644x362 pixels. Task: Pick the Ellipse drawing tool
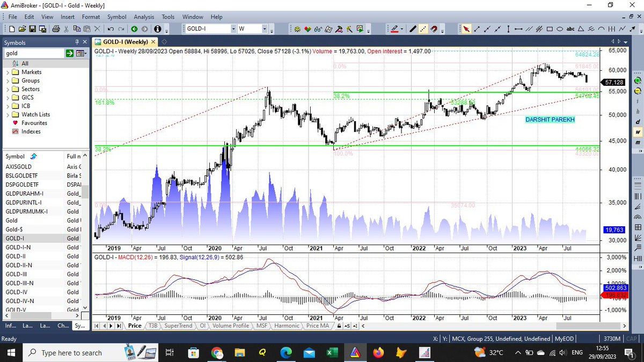pyautogui.click(x=559, y=29)
